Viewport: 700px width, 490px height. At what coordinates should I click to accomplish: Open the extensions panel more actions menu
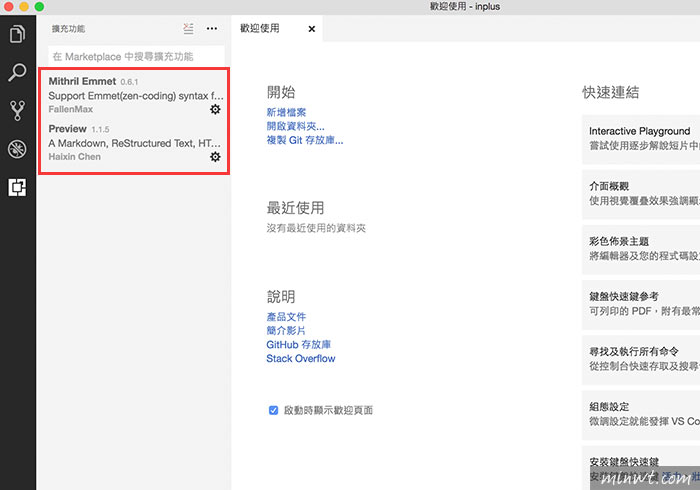tap(212, 29)
